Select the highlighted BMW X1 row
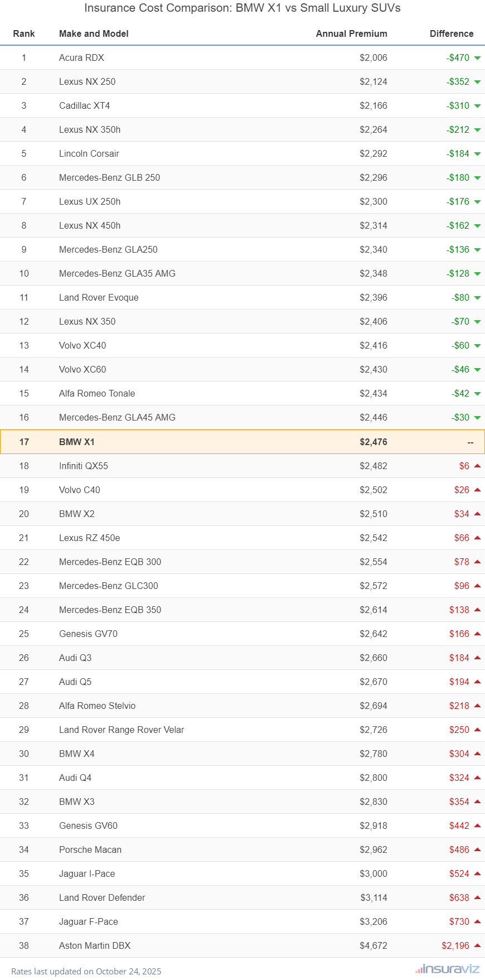Viewport: 485px width, 980px height. tap(243, 442)
